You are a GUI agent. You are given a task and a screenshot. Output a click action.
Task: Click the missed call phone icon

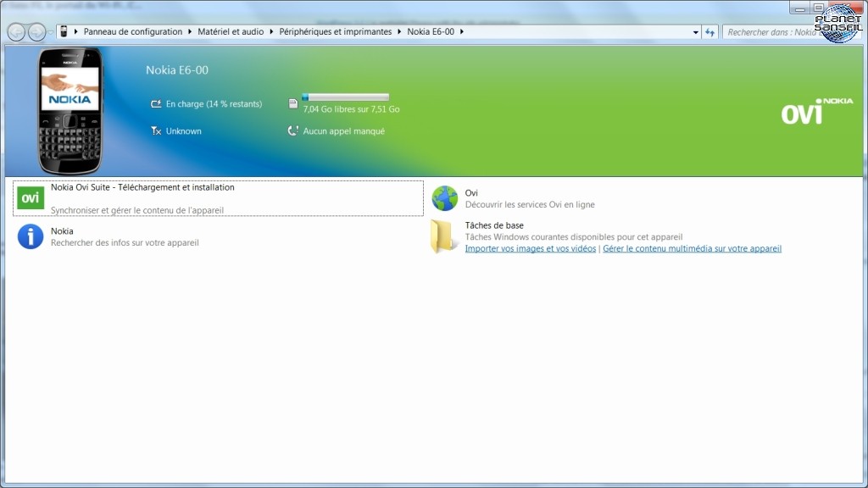pyautogui.click(x=292, y=131)
